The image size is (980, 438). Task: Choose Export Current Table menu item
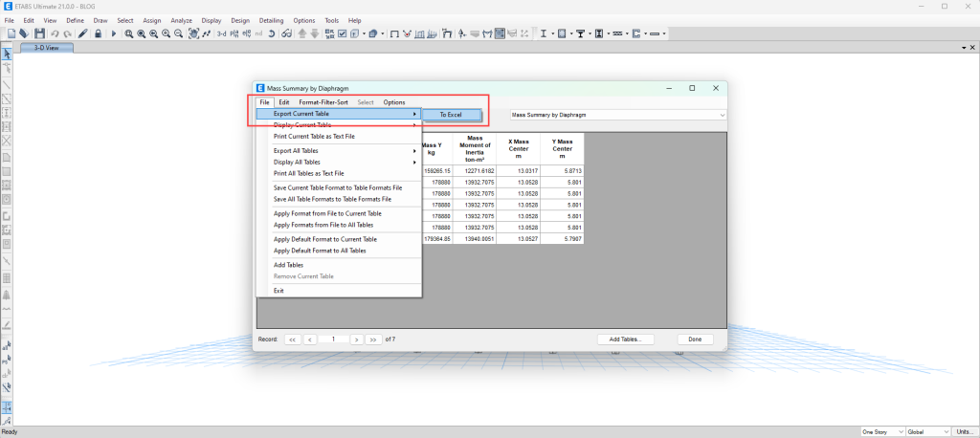tap(338, 114)
